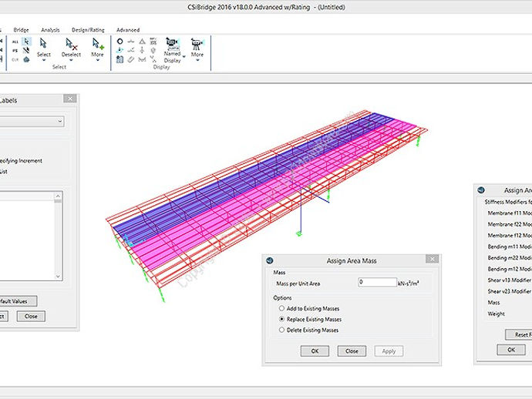Click the Default Values button
532x399 pixels.
coord(19,301)
